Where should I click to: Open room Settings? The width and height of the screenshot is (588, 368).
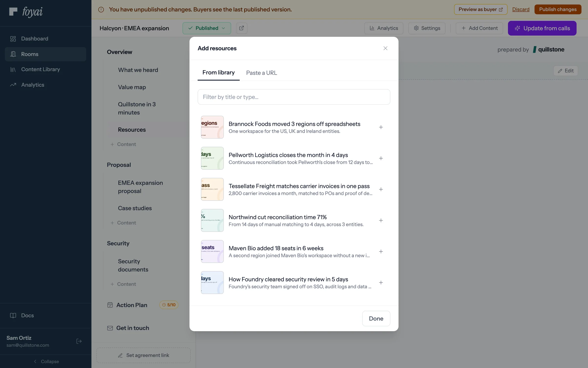point(427,28)
